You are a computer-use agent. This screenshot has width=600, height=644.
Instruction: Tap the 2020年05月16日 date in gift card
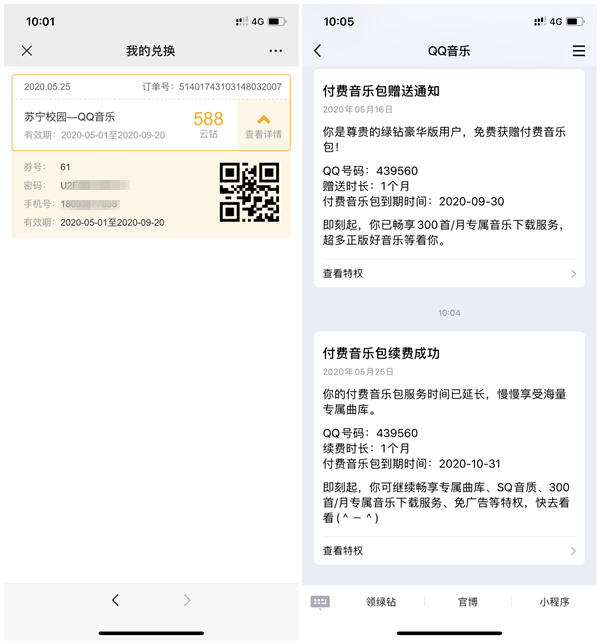[358, 110]
